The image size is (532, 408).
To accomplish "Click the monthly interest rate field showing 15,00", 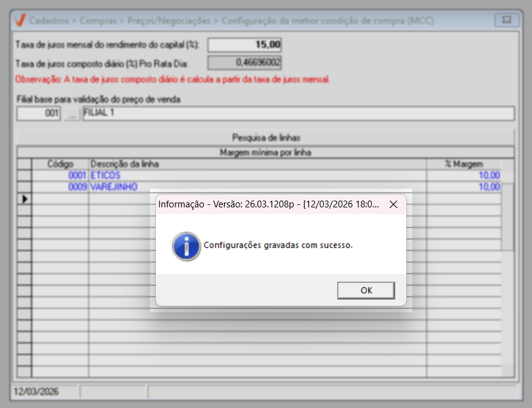I will (244, 45).
